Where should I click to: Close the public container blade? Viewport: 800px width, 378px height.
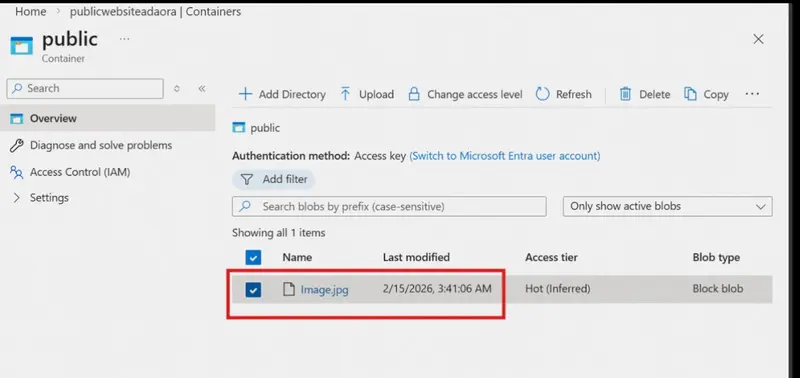click(759, 39)
